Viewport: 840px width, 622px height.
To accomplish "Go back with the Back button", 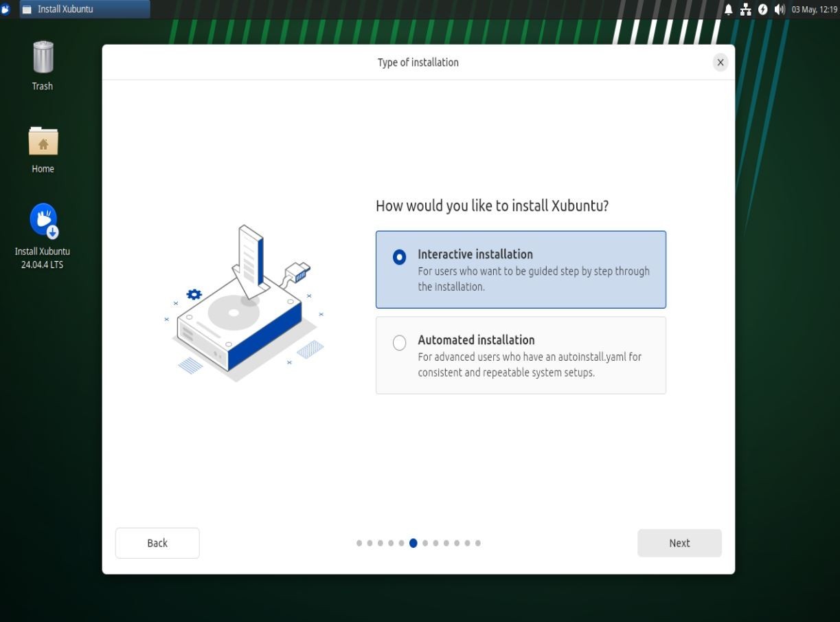I will pyautogui.click(x=157, y=543).
